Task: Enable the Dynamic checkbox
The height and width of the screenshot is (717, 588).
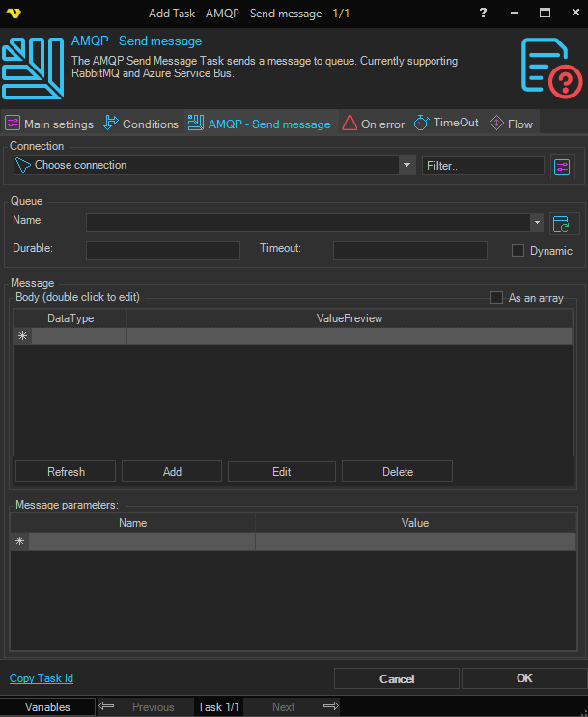Action: tap(518, 251)
